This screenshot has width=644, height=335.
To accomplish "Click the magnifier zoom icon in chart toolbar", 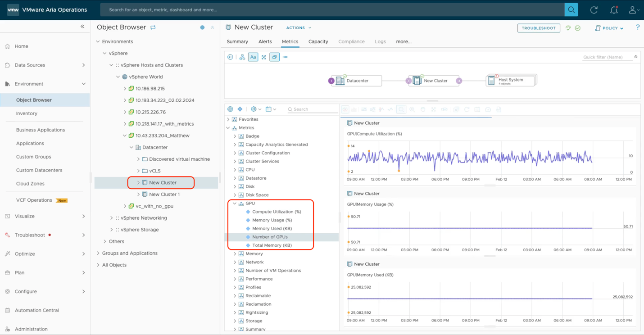I will coord(401,109).
